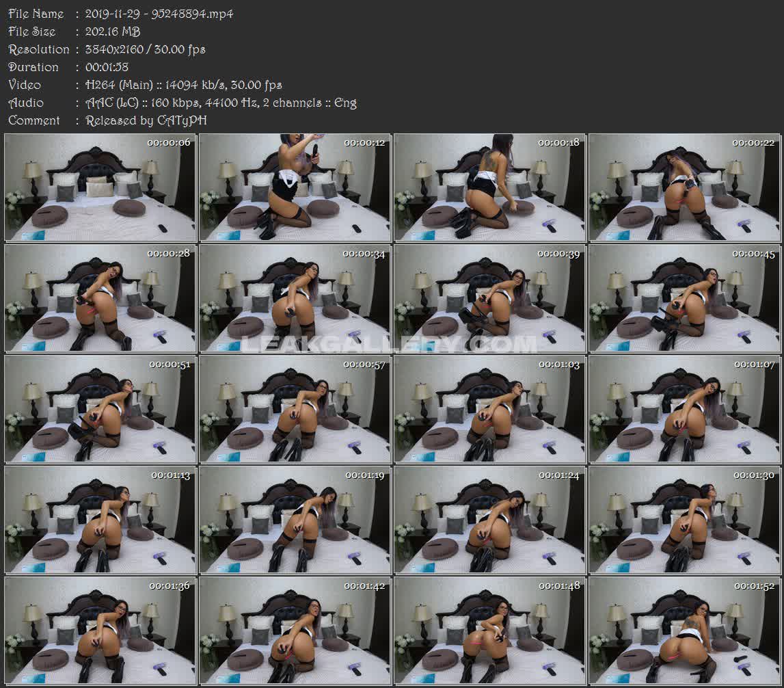Click the file name ending in .mp4
The image size is (784, 688).
point(159,14)
